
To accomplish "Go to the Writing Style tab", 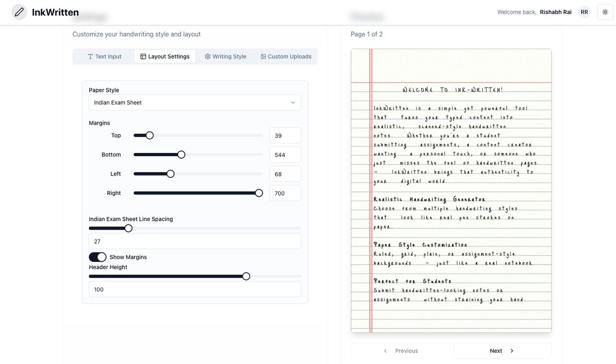I will click(x=225, y=56).
